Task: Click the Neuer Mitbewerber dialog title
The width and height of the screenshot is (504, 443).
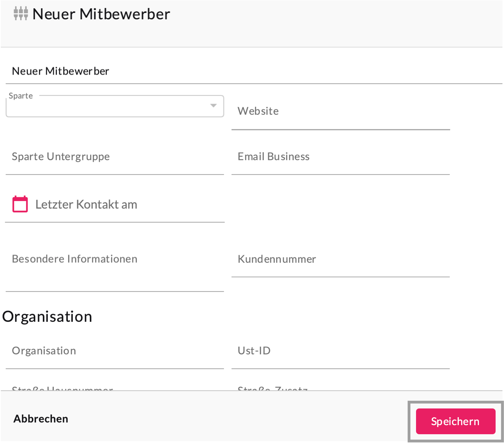Action: point(101,14)
